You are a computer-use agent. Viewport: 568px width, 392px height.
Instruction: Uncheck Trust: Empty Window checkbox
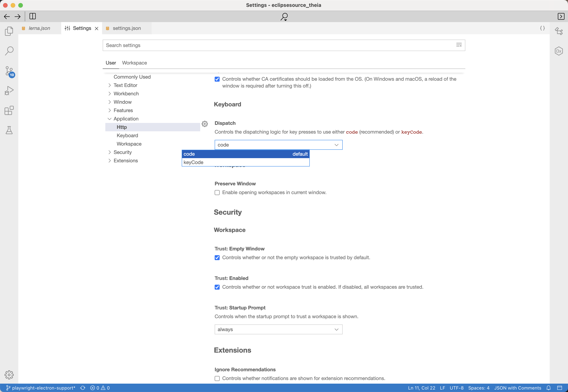[217, 258]
